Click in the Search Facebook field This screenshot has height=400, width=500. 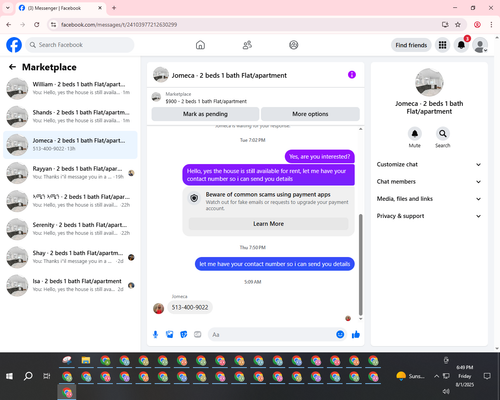[x=80, y=45]
